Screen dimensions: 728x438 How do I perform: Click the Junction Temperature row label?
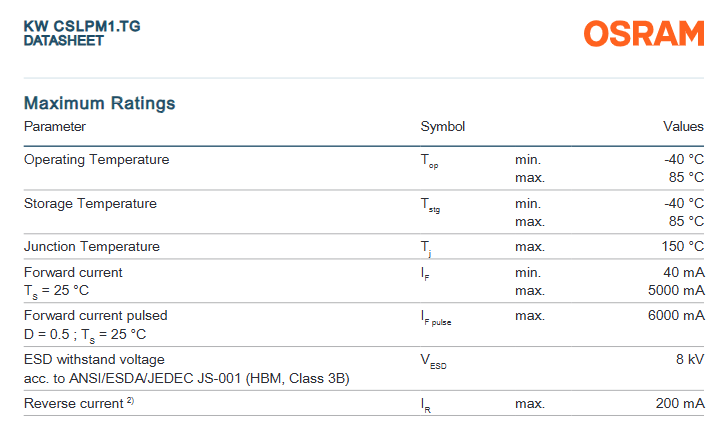coord(91,247)
